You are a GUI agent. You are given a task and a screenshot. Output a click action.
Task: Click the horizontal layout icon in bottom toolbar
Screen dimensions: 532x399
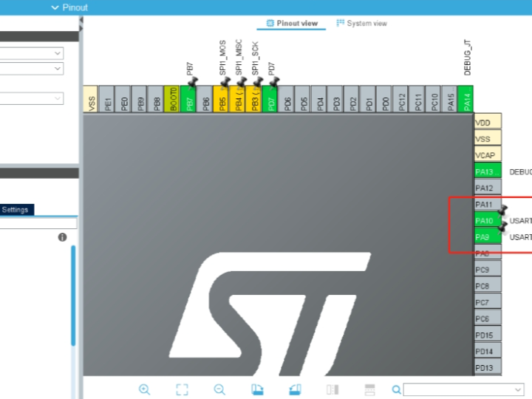click(370, 389)
